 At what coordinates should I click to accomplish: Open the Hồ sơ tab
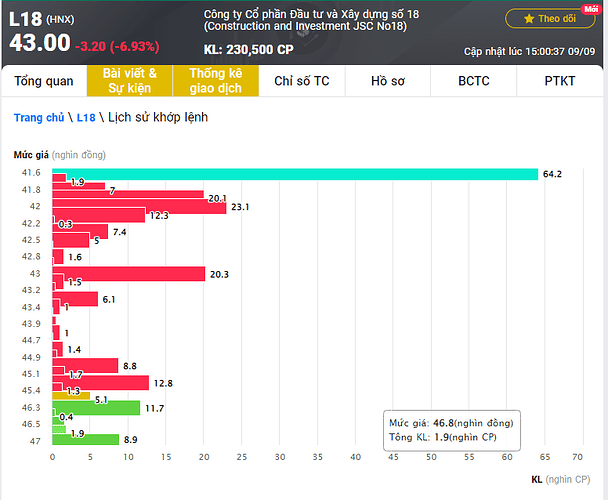[389, 81]
